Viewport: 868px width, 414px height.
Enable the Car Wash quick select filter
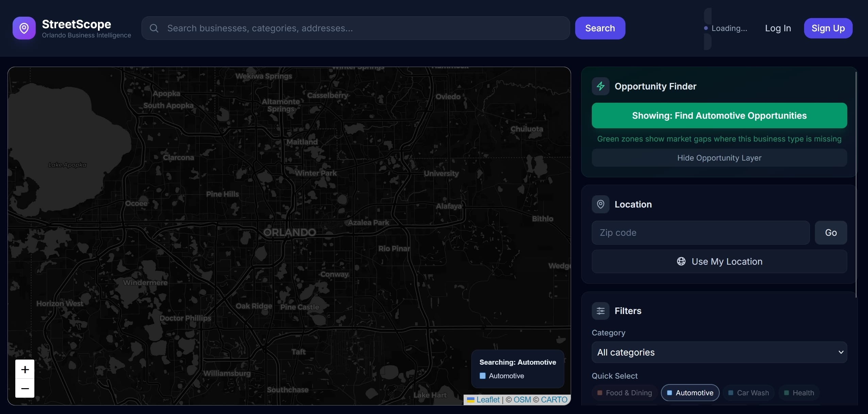click(749, 393)
